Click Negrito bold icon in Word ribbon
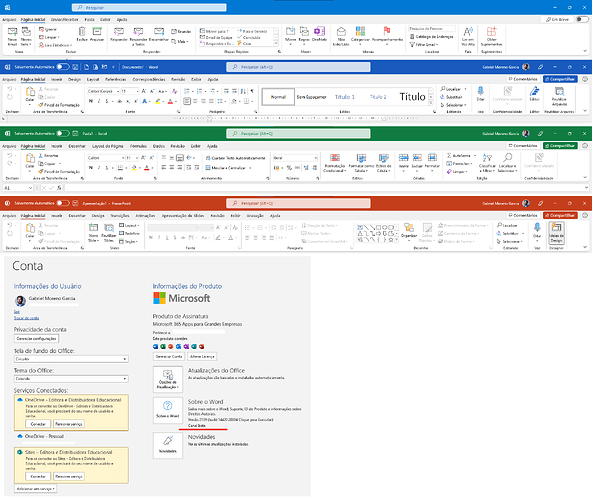The height and width of the screenshot is (500, 592). click(91, 101)
